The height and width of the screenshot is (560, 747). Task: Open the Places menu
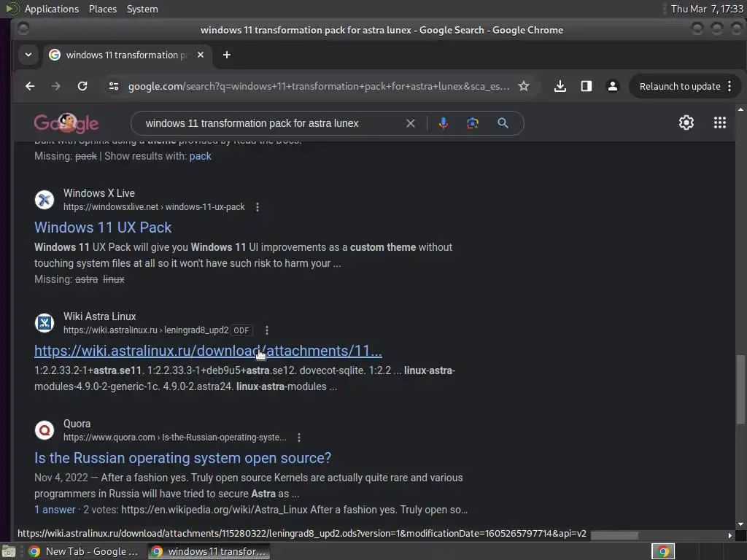[x=103, y=9]
